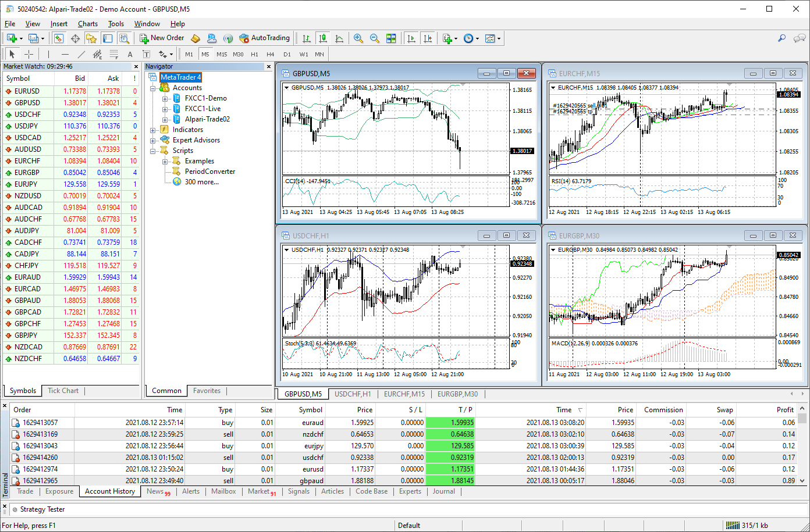Viewport: 810px width, 532px height.
Task: Zoom in on chart with magnifier icon
Action: pyautogui.click(x=358, y=38)
